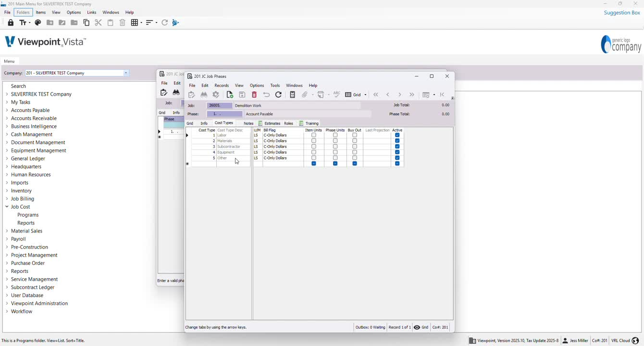Click the spell check ABC icon
The height and width of the screenshot is (346, 644).
tap(337, 95)
